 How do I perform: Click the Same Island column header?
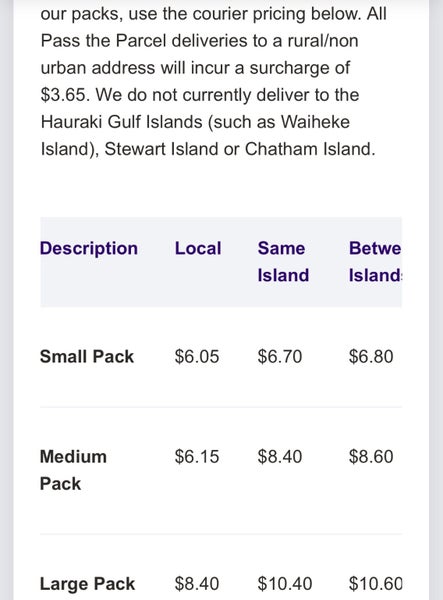click(283, 262)
